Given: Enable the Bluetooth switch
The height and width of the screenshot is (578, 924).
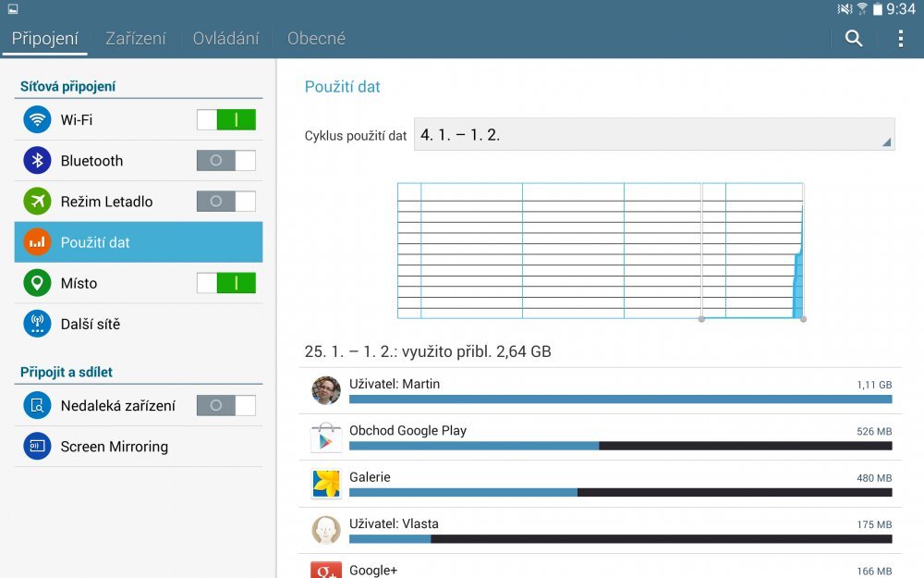Looking at the screenshot, I should pos(226,160).
